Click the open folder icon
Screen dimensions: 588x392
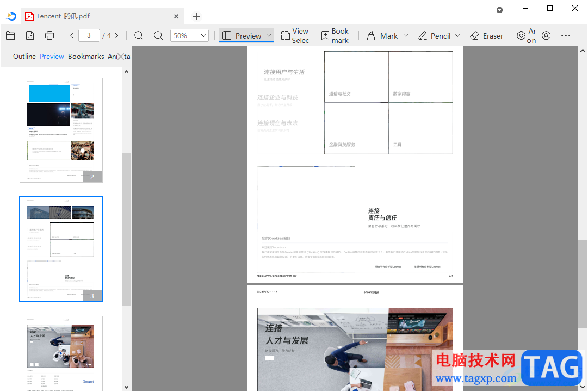10,35
